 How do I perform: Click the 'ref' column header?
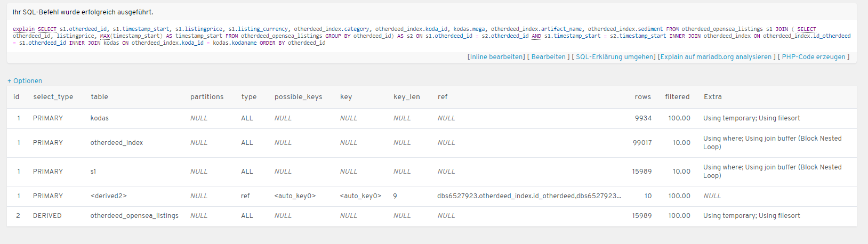[443, 97]
